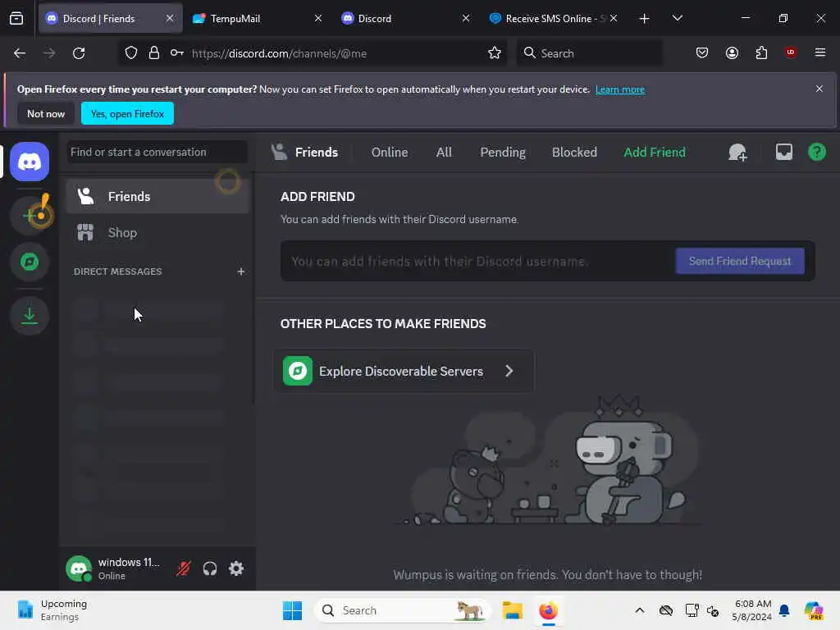
Task: Click the Not now button
Action: [x=46, y=113]
